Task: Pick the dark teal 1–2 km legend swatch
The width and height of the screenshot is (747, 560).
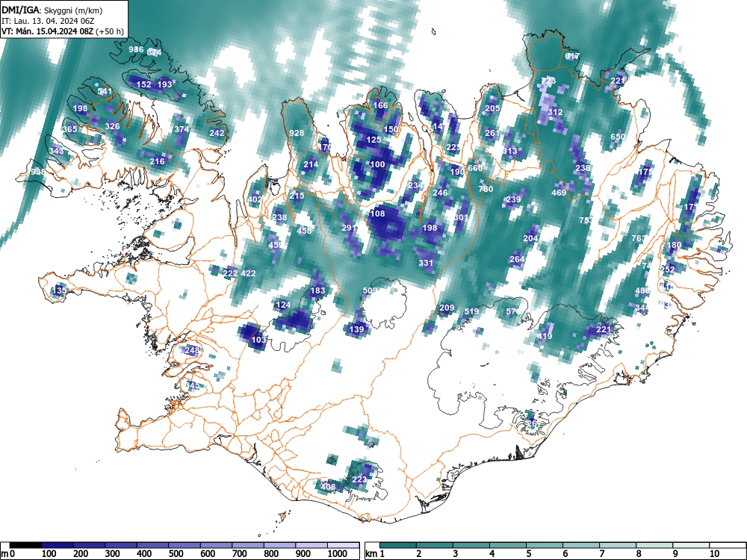Action: click(398, 545)
